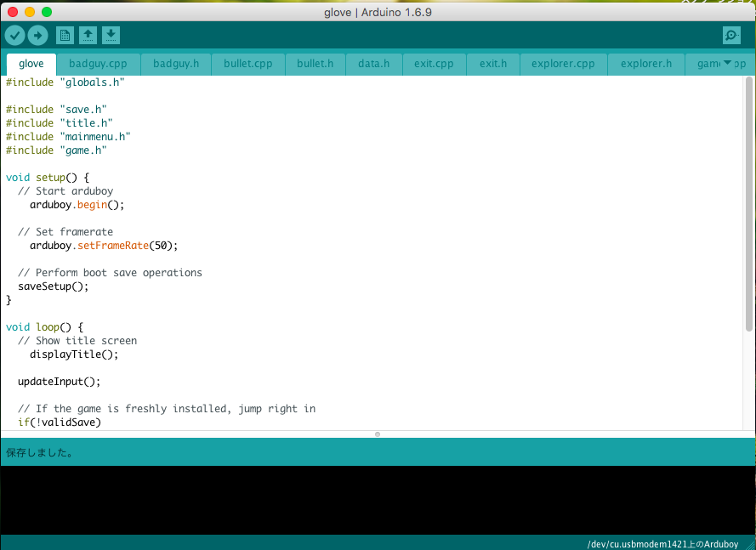Click the displayTitle(); line
This screenshot has height=550, width=756.
pos(74,354)
